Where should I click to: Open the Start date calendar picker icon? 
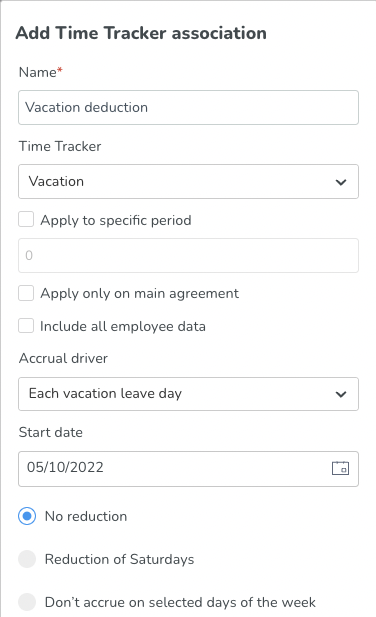[x=340, y=468]
